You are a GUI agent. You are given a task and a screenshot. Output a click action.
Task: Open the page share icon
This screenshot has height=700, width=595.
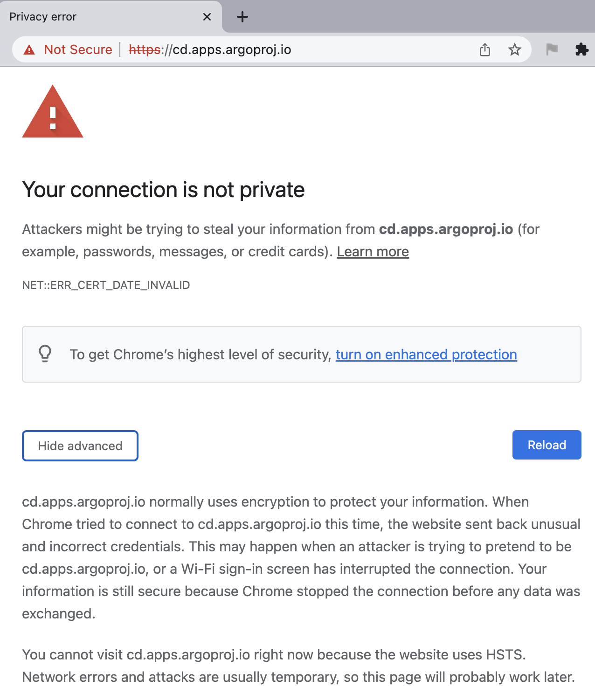point(485,49)
